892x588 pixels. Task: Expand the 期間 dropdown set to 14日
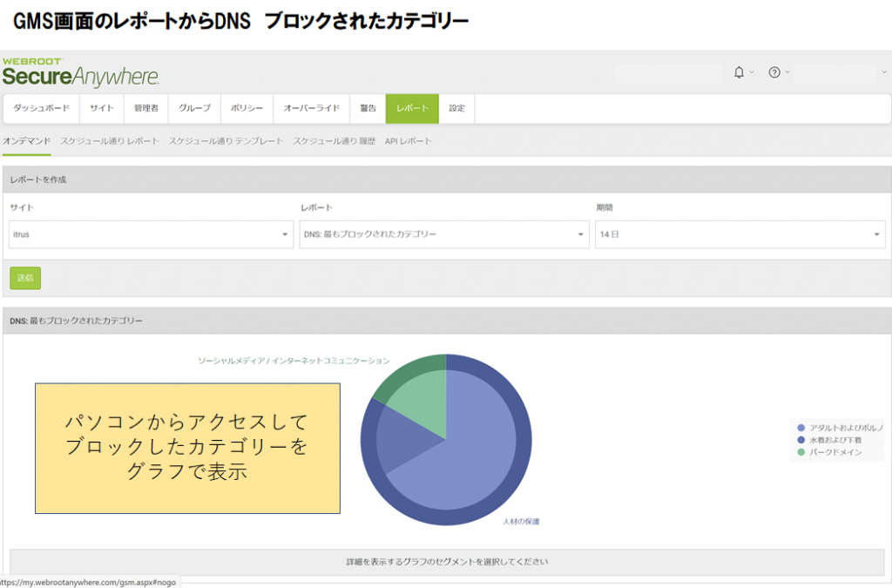[740, 234]
